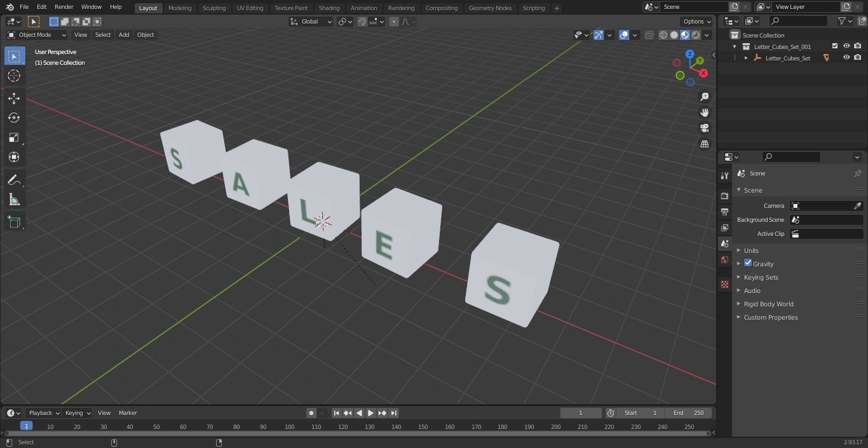Hide Letter_Cubes_Set_001 collection in viewport
Viewport: 868px width, 448px height.
coord(846,46)
